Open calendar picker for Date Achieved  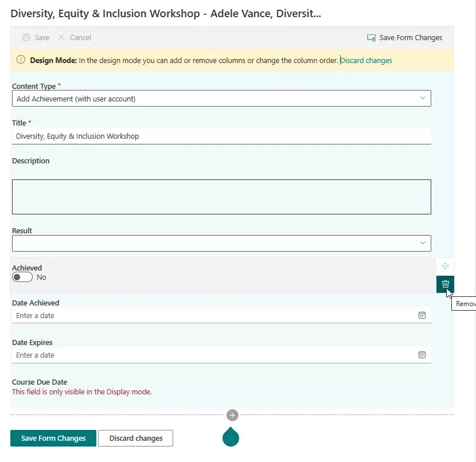[x=422, y=315]
